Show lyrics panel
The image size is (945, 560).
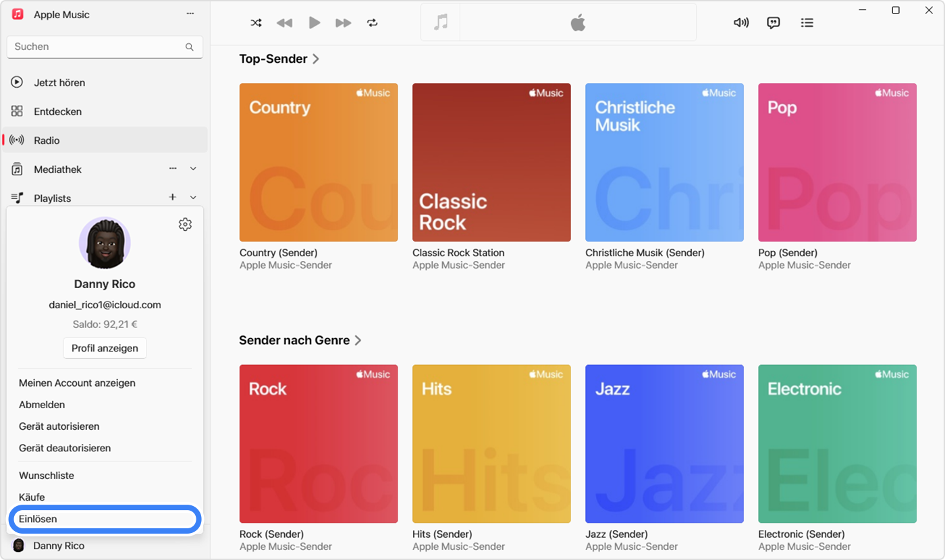pyautogui.click(x=774, y=22)
